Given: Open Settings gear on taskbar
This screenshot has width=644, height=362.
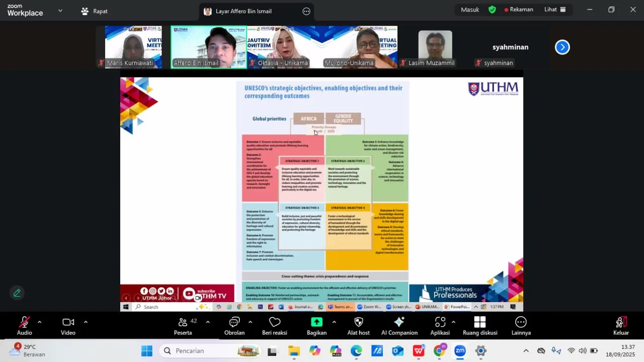Looking at the screenshot, I should (480, 351).
